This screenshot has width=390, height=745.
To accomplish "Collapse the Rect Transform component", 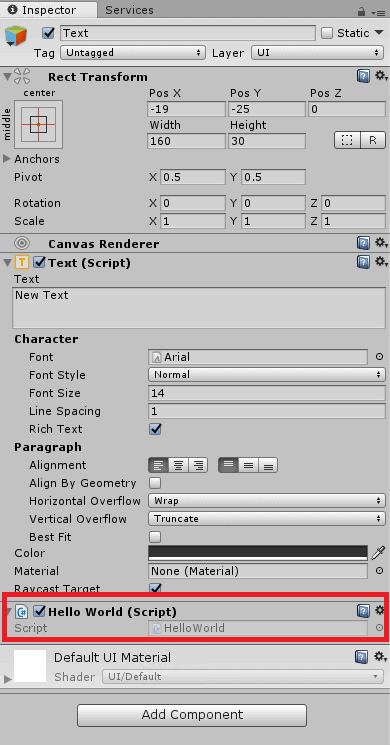I will pyautogui.click(x=7, y=76).
